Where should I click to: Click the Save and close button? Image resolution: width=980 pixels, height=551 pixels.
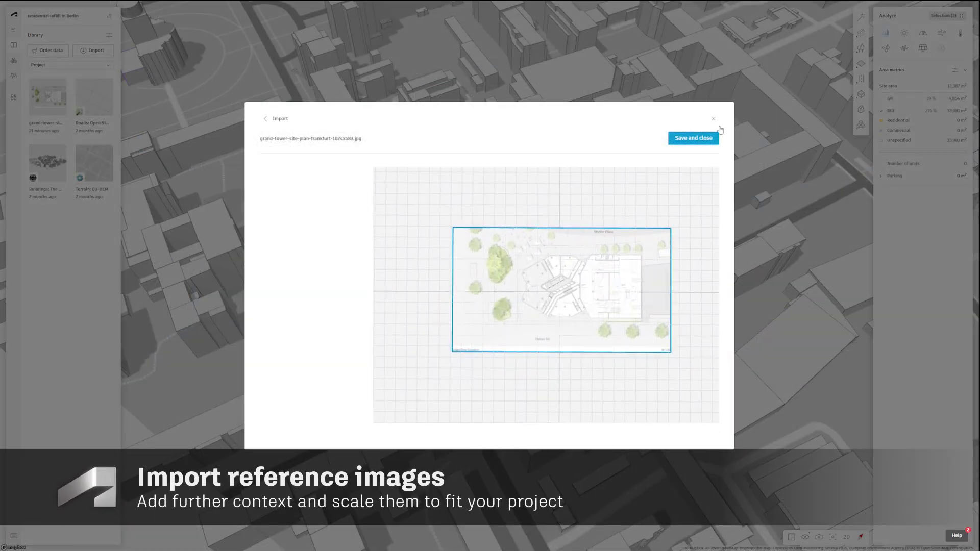click(693, 138)
